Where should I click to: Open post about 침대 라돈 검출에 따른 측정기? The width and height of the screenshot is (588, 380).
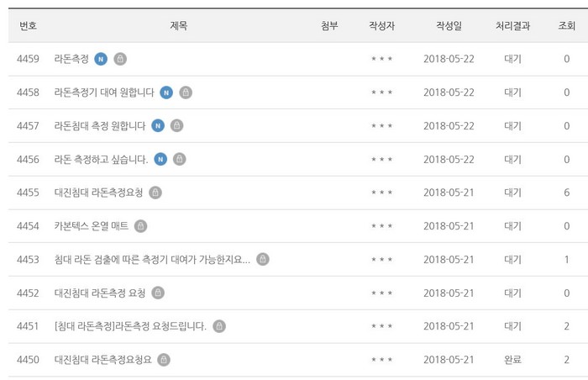click(x=152, y=260)
